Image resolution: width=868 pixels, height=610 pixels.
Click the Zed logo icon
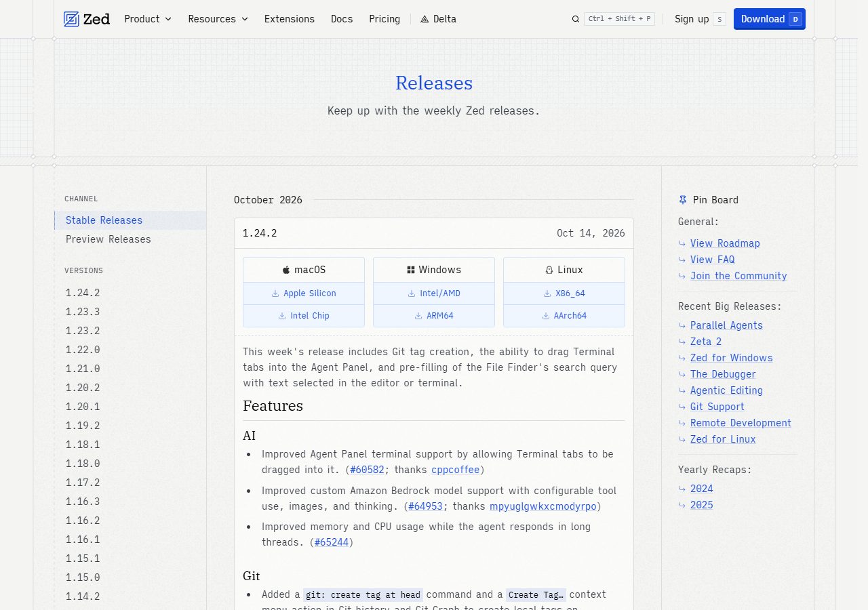pos(71,19)
